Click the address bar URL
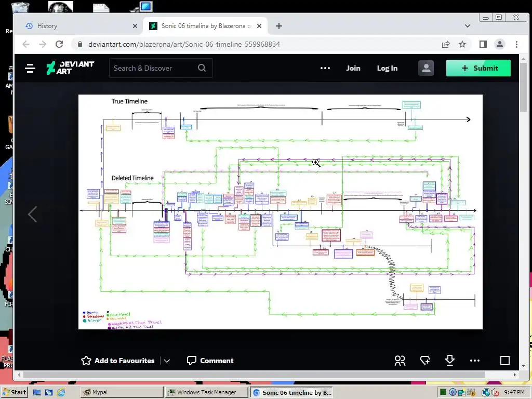This screenshot has width=532, height=399. pos(184,44)
